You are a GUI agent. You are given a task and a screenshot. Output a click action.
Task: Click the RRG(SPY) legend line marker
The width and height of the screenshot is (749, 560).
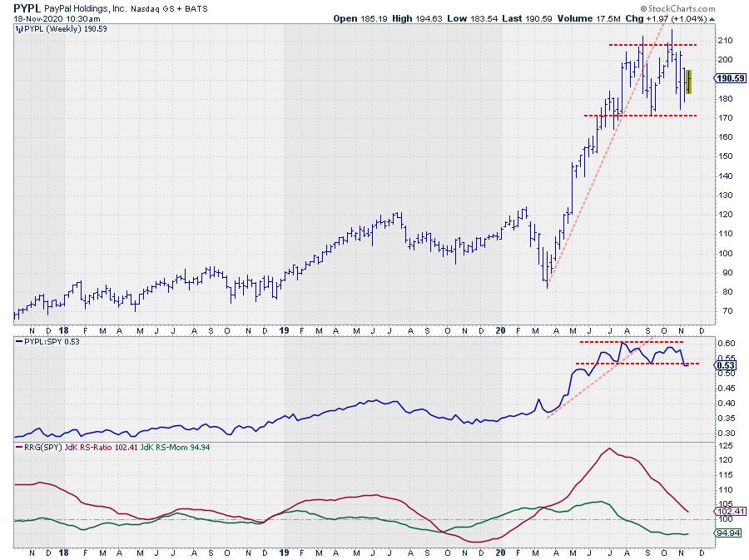(x=19, y=447)
